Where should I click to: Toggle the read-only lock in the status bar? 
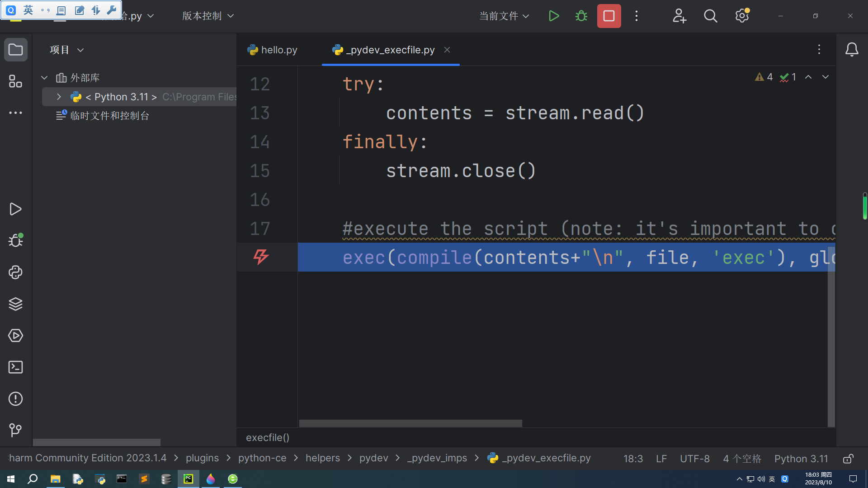click(849, 459)
